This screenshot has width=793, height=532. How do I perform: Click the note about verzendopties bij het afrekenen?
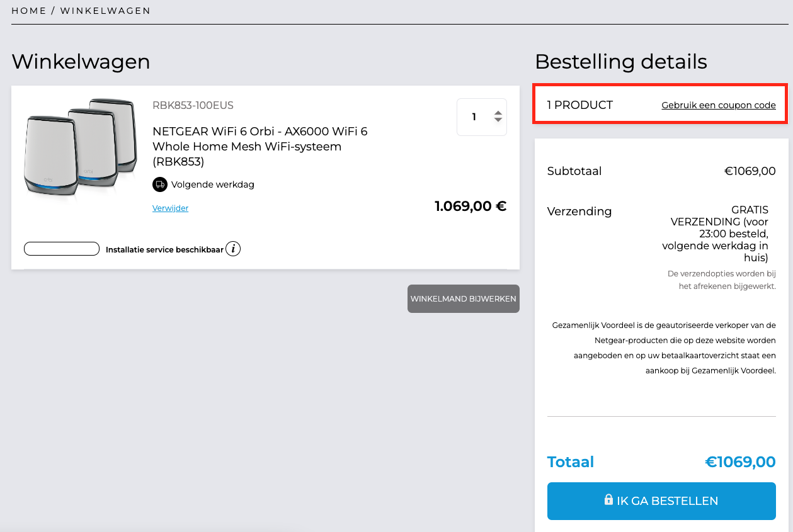click(x=722, y=280)
